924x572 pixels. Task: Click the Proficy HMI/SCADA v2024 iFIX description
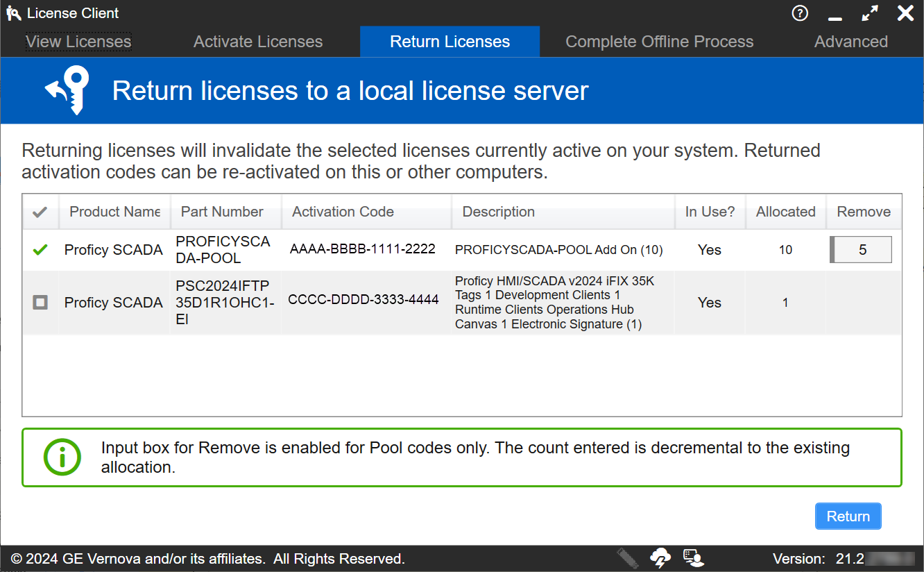pyautogui.click(x=554, y=303)
